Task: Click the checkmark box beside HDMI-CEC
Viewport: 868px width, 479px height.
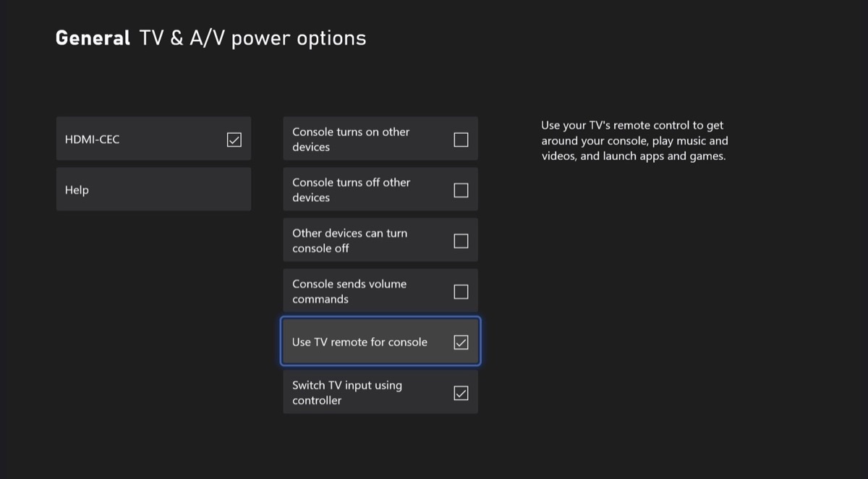Action: coord(234,139)
